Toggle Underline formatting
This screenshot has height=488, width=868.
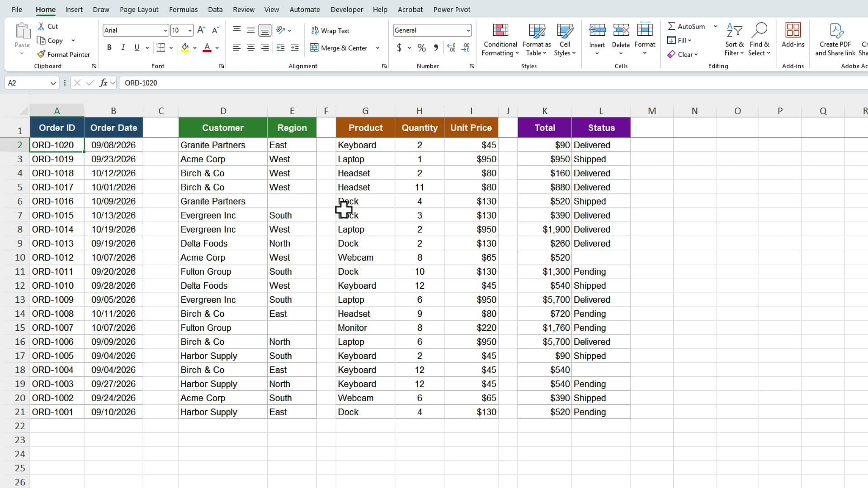[137, 47]
